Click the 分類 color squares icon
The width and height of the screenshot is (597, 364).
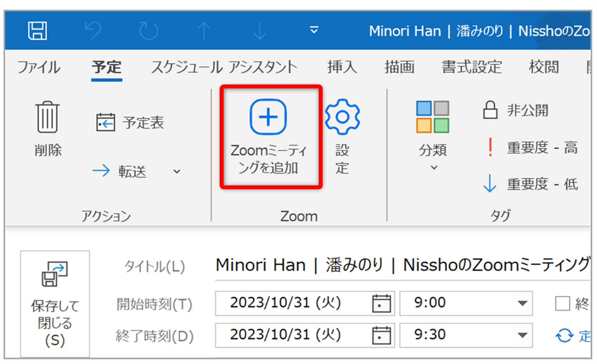click(x=433, y=117)
